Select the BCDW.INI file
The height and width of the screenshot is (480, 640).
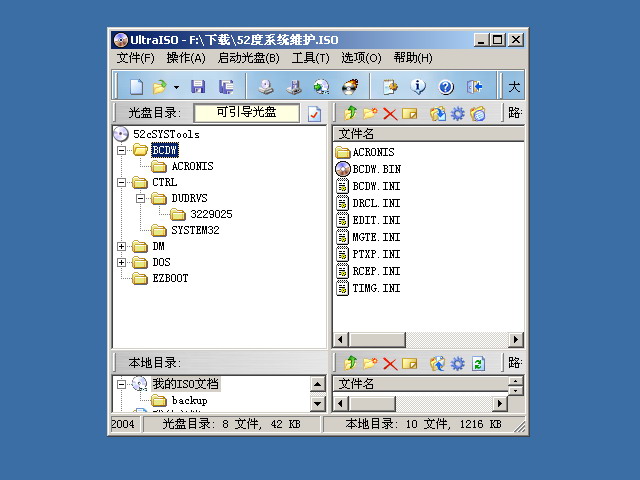(376, 186)
